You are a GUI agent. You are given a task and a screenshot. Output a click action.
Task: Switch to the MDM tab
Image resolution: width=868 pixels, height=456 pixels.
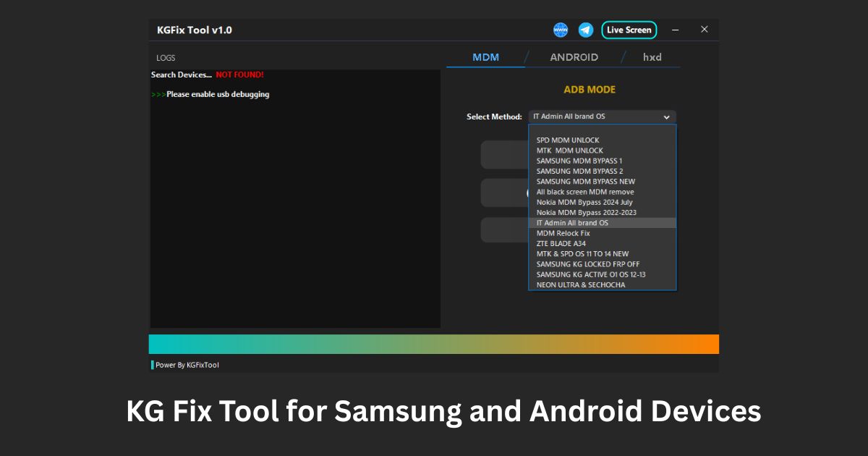click(x=486, y=57)
